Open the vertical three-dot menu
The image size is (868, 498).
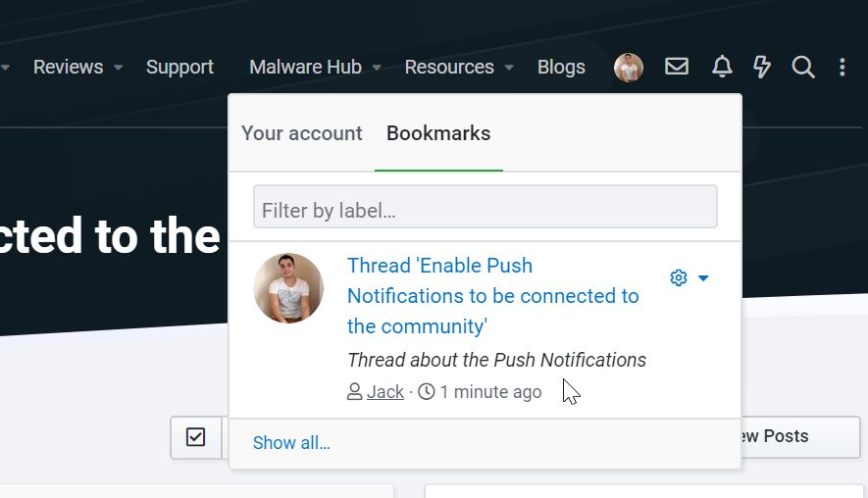(x=842, y=67)
